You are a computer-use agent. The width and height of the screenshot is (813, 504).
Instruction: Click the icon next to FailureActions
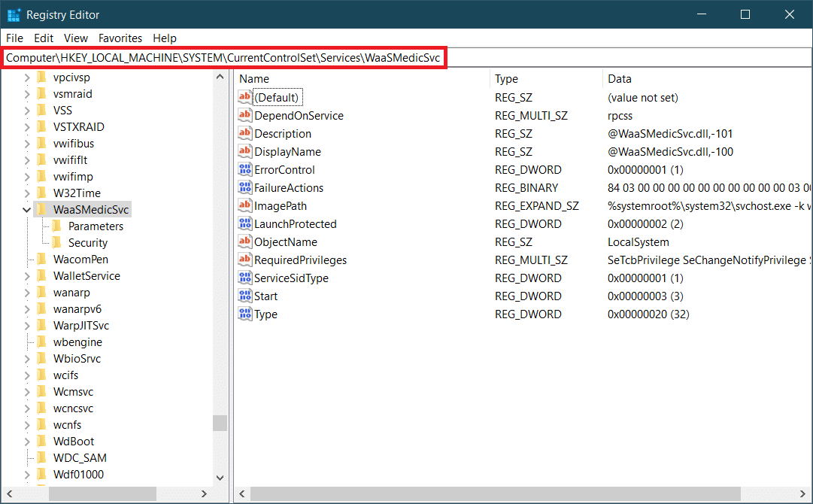(245, 188)
